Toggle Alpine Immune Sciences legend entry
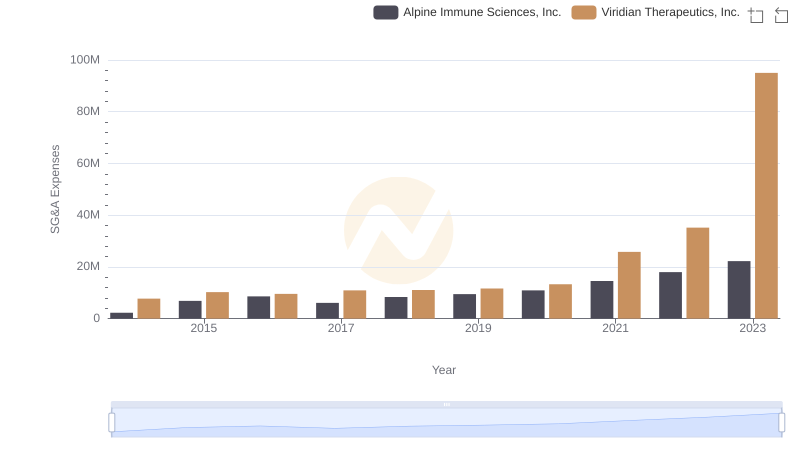 [x=467, y=12]
